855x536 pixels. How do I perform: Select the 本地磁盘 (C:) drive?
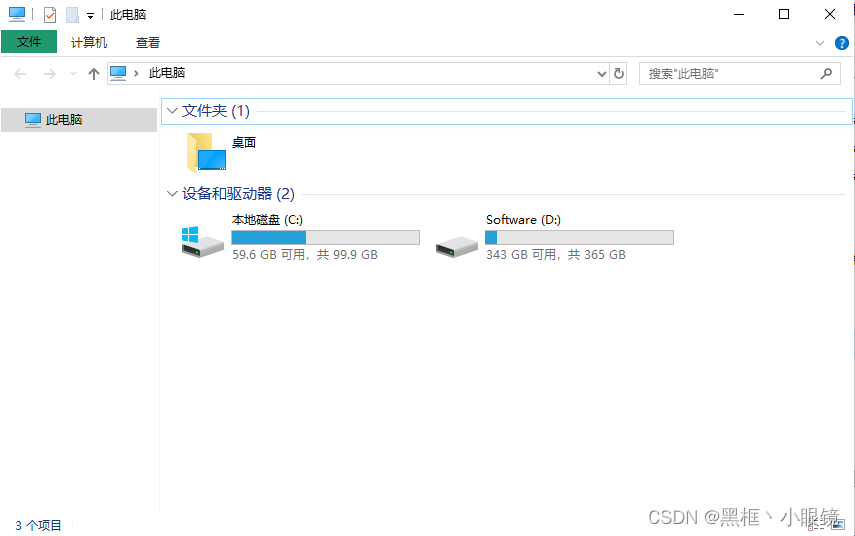tap(300, 237)
